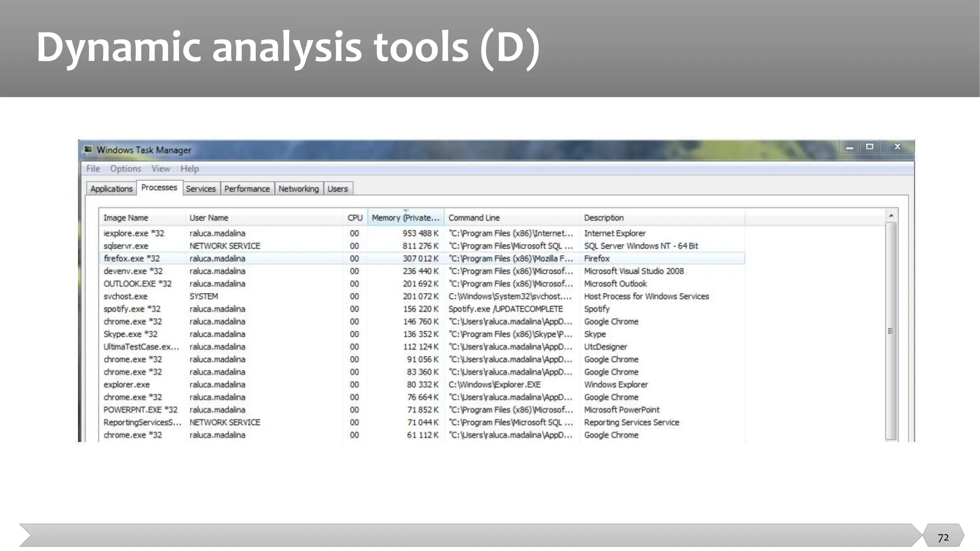Select the sqlservr.exe process row
Viewport: 980px width, 551px height.
[422, 246]
